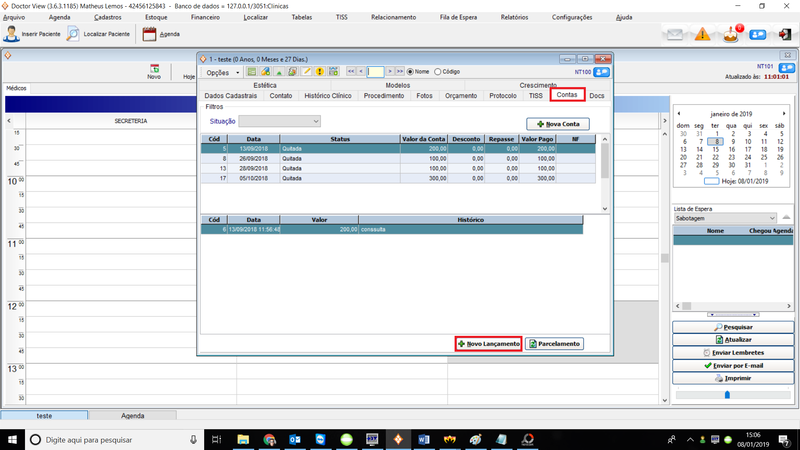800x450 pixels.
Task: Click the zoom slider below Imprimir
Action: click(x=727, y=394)
